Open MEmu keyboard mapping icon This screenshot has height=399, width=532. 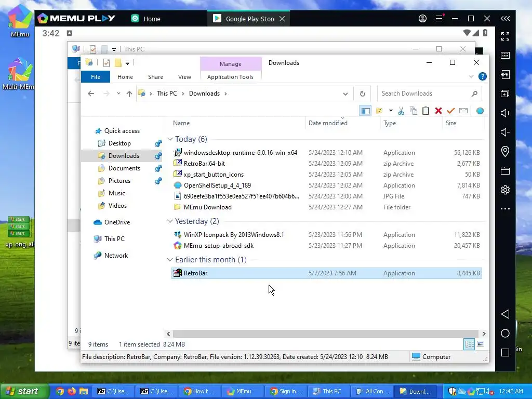tap(505, 55)
